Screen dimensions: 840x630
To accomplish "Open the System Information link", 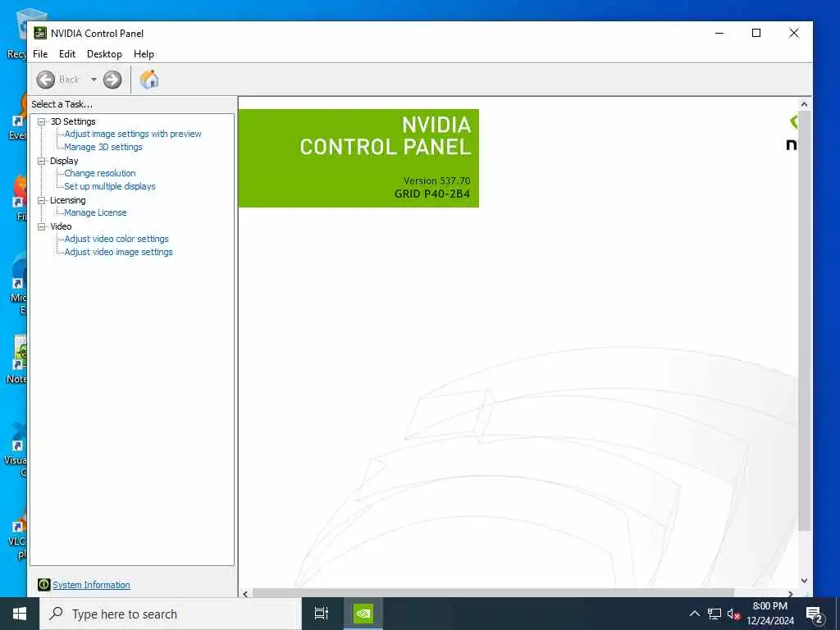I will point(91,585).
